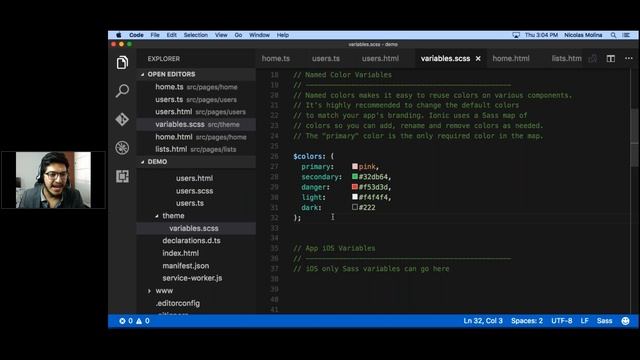Screen dimensions: 640x360
Task: Open the Extensions activity bar icon
Action: point(122,176)
